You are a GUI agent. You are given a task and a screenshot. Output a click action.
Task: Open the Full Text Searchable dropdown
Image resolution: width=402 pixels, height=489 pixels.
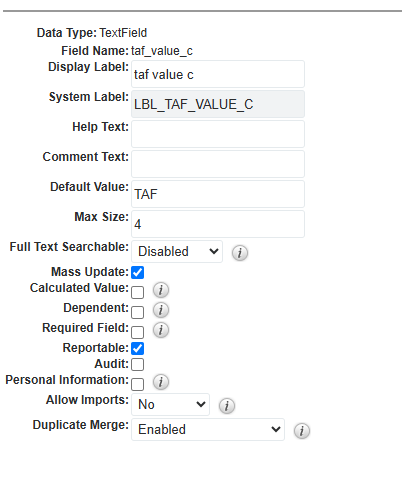point(177,251)
